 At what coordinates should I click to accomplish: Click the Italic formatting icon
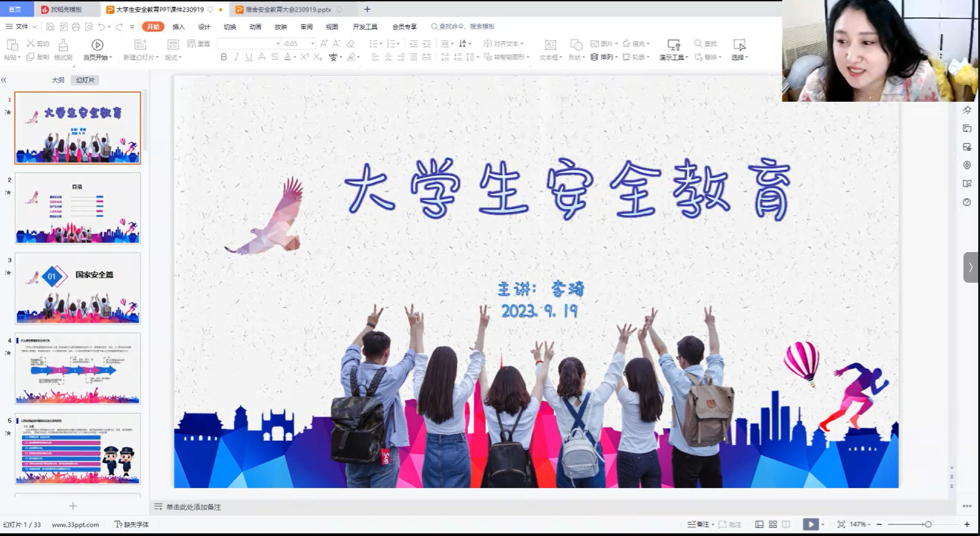point(236,57)
